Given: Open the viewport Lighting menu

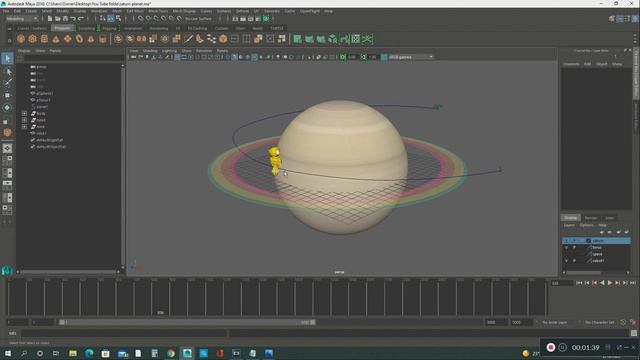Looking at the screenshot, I should click(169, 51).
